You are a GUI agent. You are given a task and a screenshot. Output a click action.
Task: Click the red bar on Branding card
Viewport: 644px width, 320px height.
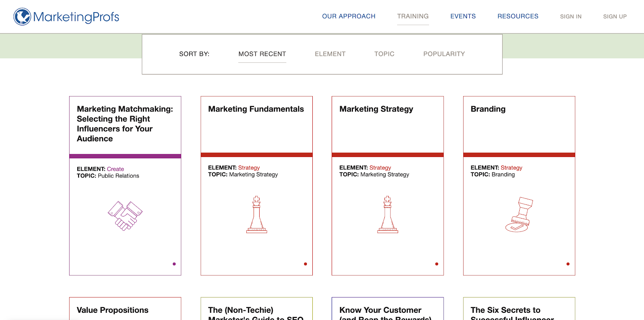519,155
